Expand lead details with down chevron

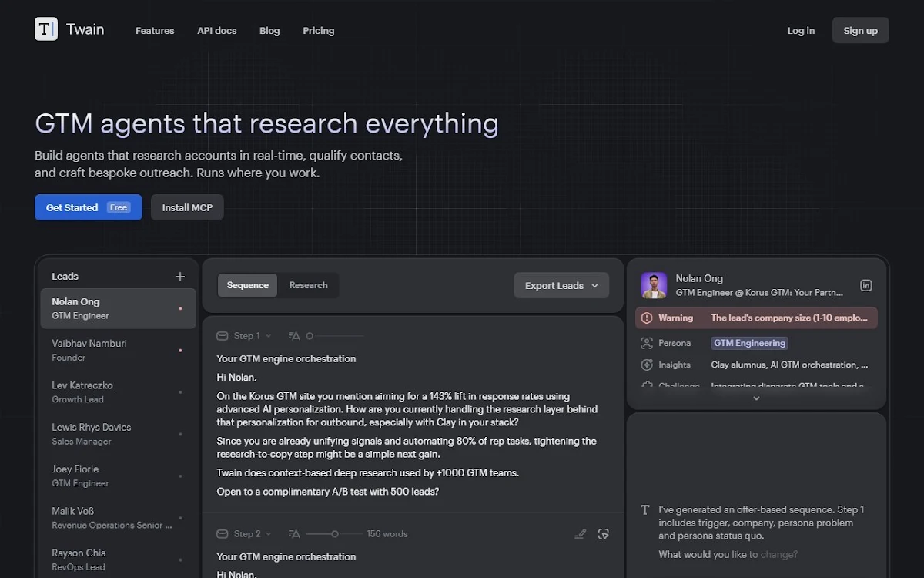tap(756, 398)
